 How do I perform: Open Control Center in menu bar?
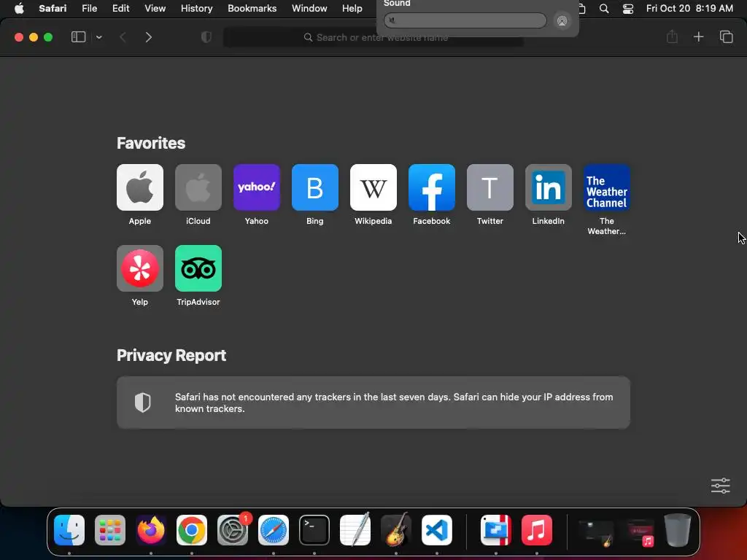point(628,9)
